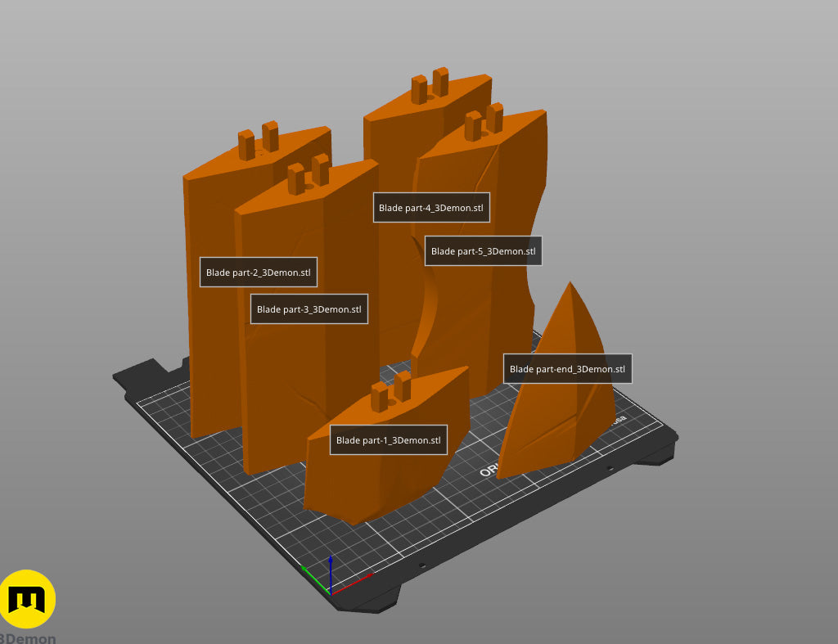Screen dimensions: 838x644
Task: Click the yellow 3Demon logo icon
Action: (27, 599)
